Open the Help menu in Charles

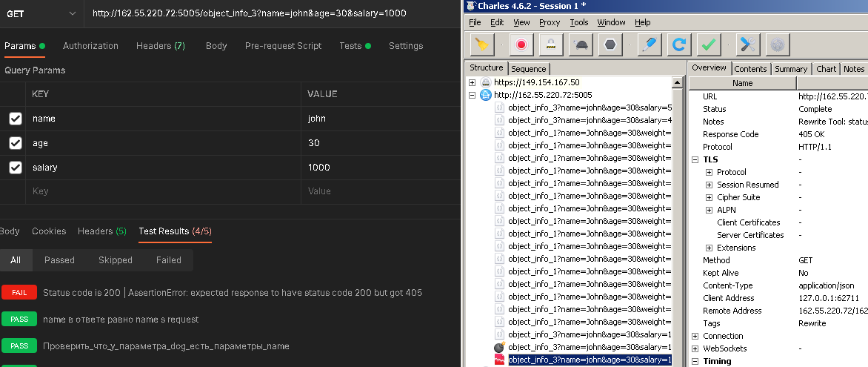point(643,23)
